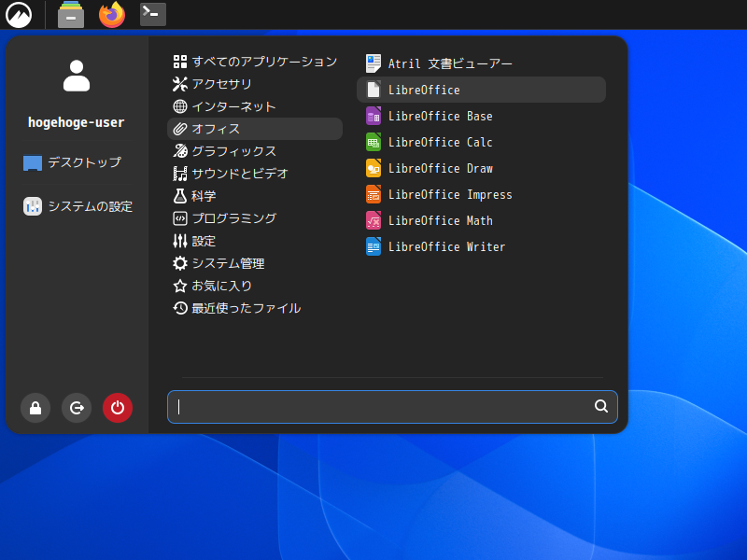Image resolution: width=747 pixels, height=560 pixels.
Task: Launch LibreOffice Calc
Action: tap(481, 142)
